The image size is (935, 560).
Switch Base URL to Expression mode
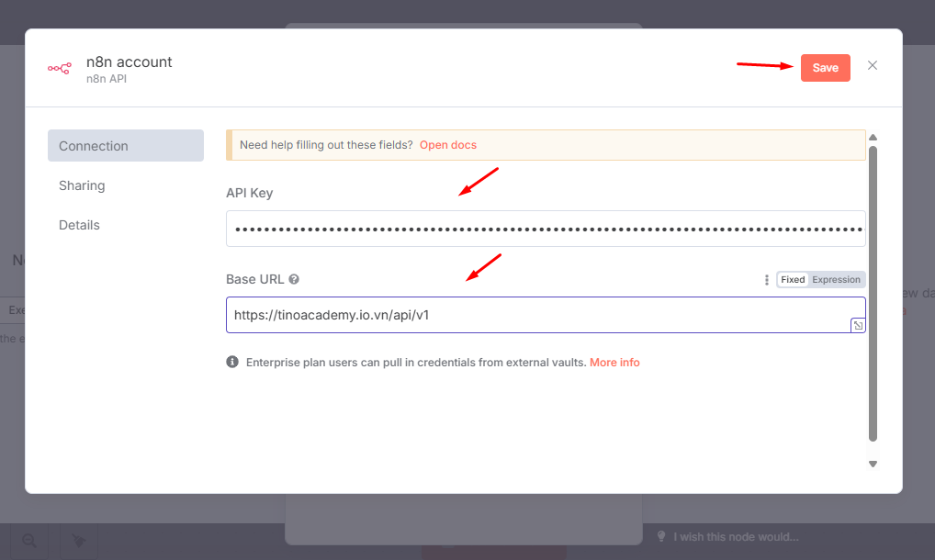(x=836, y=279)
